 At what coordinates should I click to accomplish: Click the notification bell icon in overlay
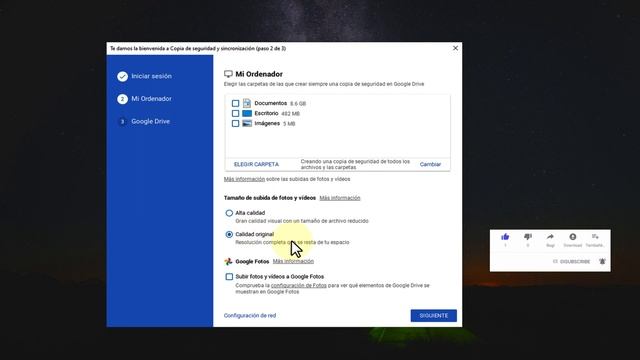point(602,261)
